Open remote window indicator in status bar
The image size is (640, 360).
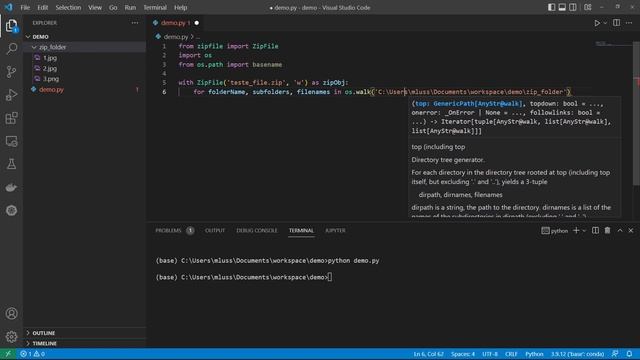[x=8, y=354]
